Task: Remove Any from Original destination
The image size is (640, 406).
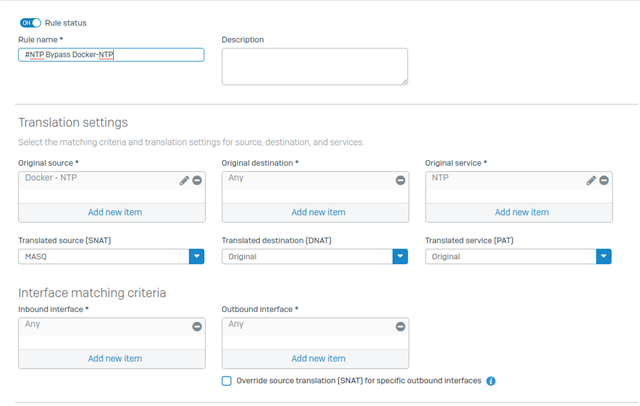Action: pyautogui.click(x=400, y=180)
